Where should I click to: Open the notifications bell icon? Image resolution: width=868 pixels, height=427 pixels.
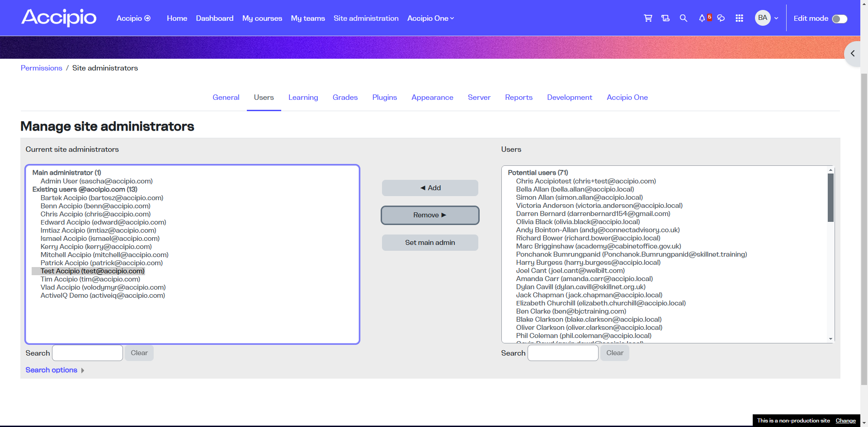(x=702, y=18)
